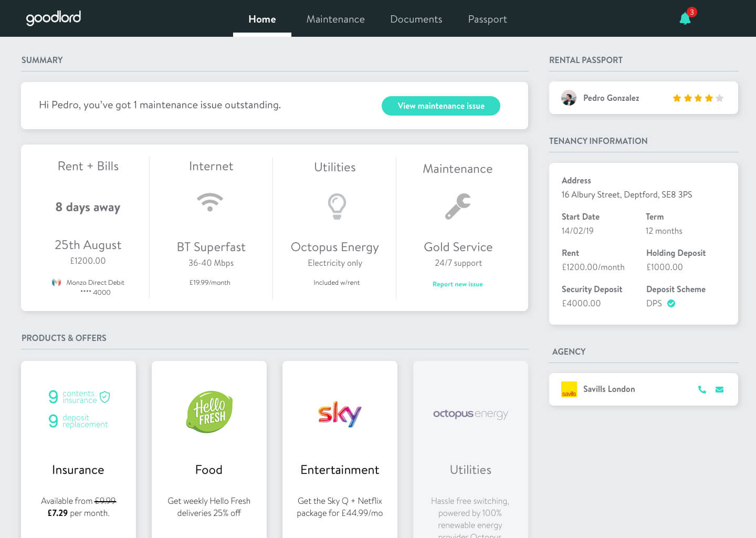Call Savills London via phone icon
Screen dimensions: 756x538
(702, 389)
